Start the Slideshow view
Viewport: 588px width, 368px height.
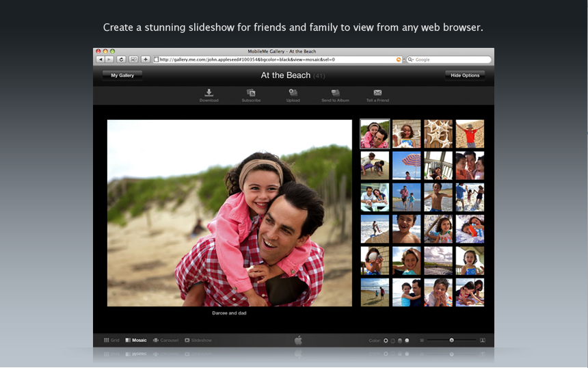click(198, 340)
